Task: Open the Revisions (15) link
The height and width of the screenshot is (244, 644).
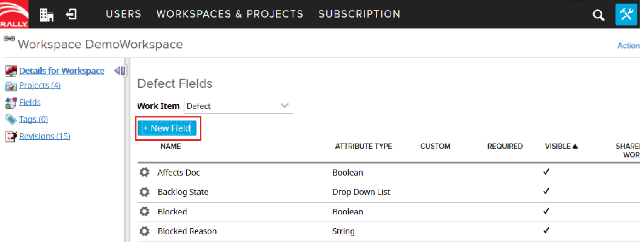Action: pos(44,136)
